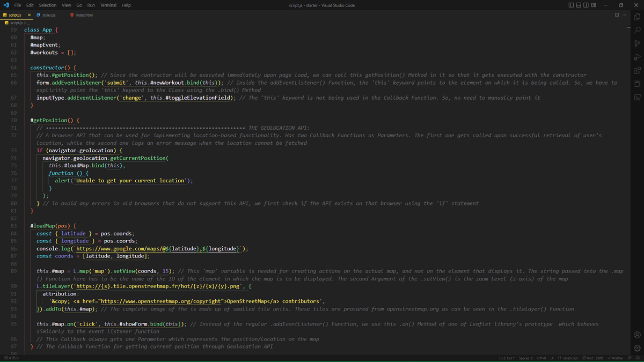The width and height of the screenshot is (644, 362).
Task: Click '#workouts = [];' on line 62
Action: [53, 53]
